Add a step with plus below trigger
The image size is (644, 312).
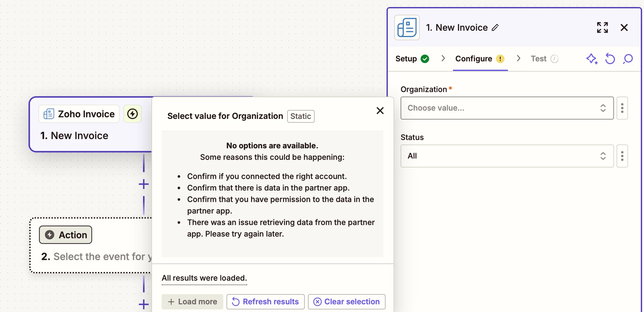coord(144,184)
